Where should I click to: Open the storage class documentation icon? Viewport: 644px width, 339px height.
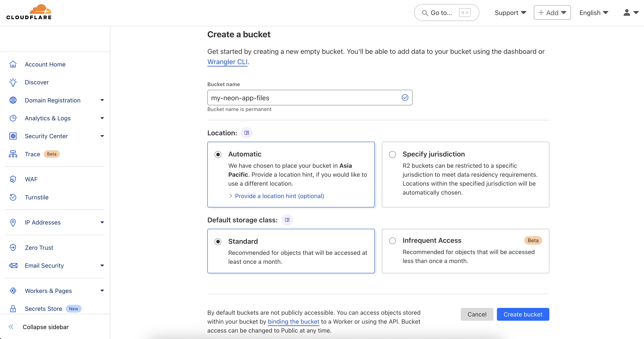(287, 220)
